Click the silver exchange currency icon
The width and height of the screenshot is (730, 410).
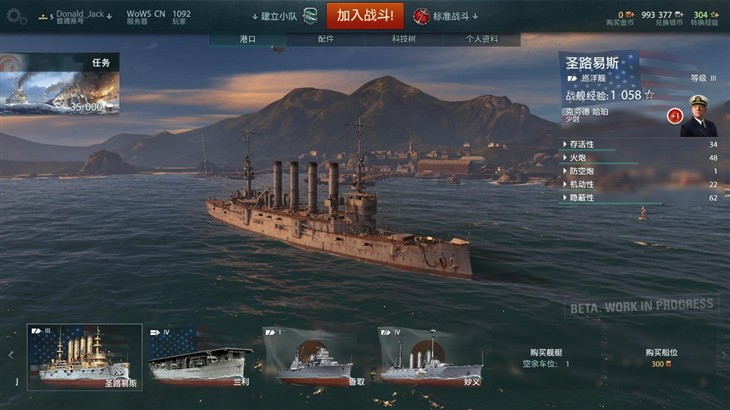pyautogui.click(x=679, y=15)
